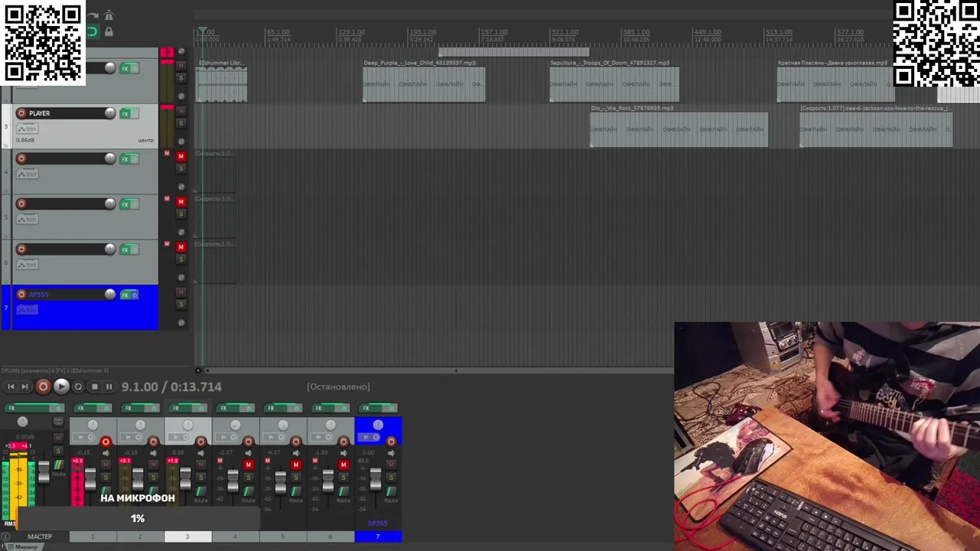Screen dimensions: 980x551
Task: Open FX chain of PLAYER track
Action: point(126,113)
